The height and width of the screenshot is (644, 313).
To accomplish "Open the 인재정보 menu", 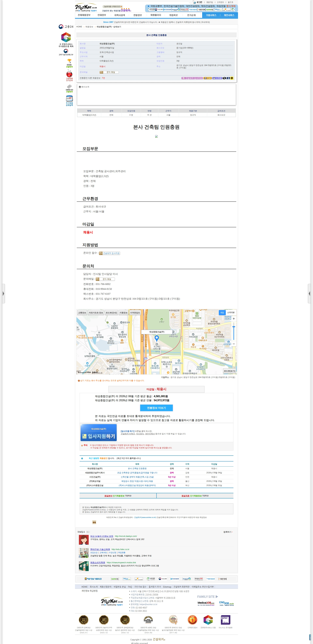I will point(102,15).
